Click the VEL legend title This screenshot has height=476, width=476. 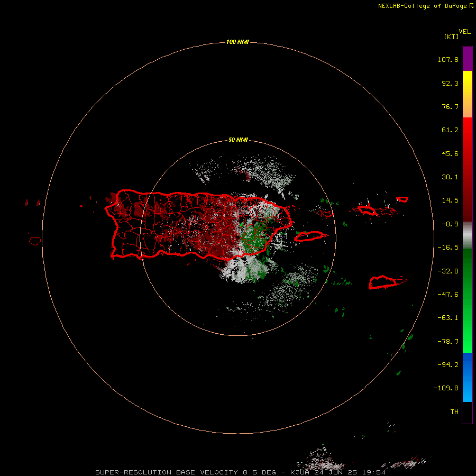point(464,32)
